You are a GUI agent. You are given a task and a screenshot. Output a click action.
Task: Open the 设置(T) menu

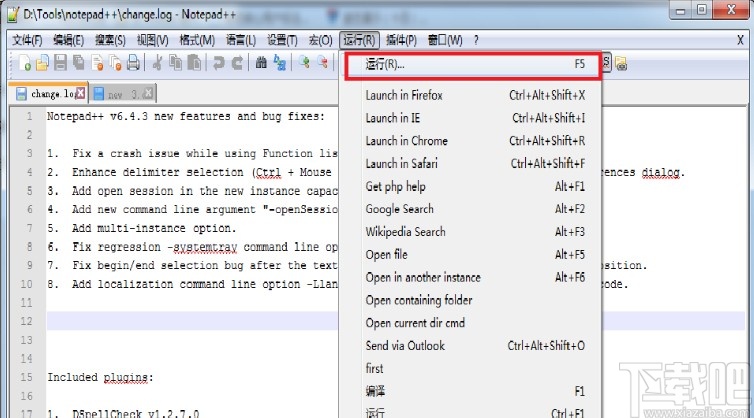pos(282,40)
